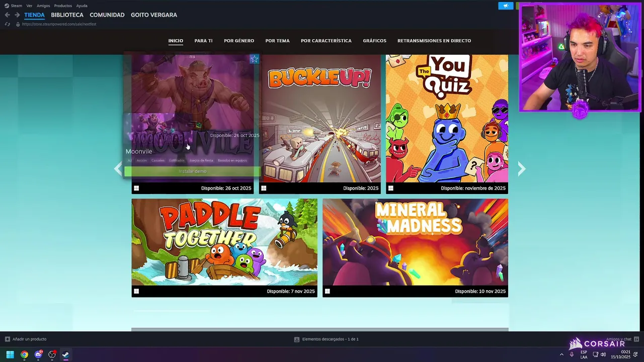Click the Basados en equipos tag on Moonvile popup
This screenshot has height=362, width=644.
(x=232, y=160)
